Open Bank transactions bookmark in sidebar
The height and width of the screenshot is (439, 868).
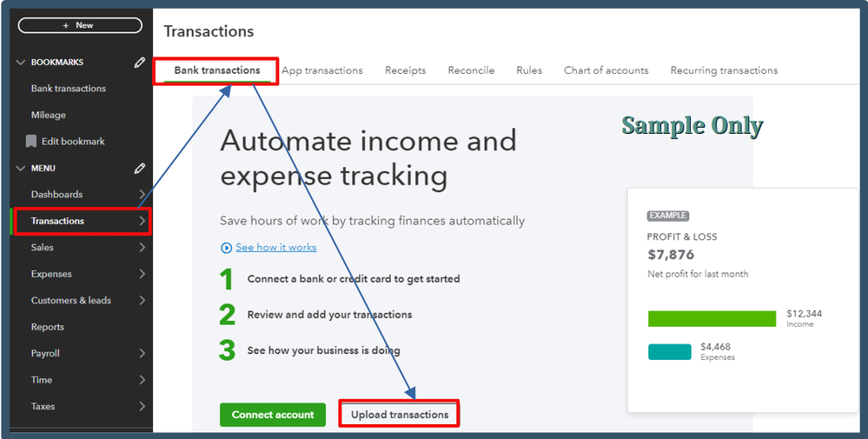click(68, 89)
